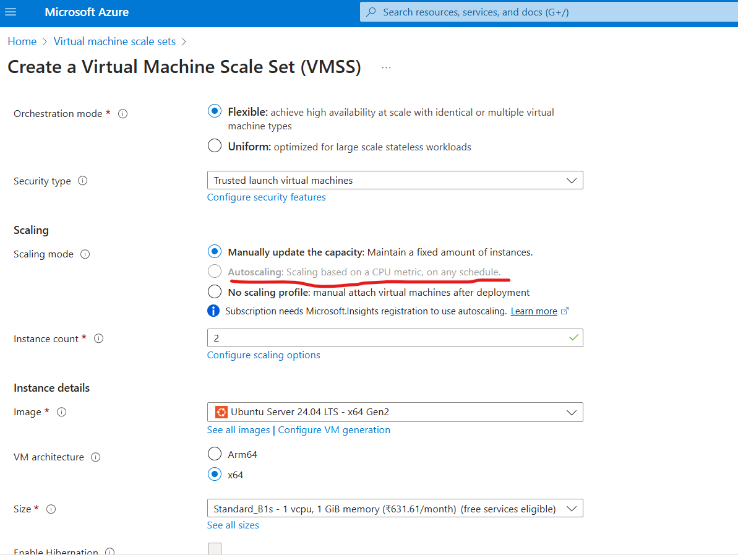Open the Size dropdown list

point(395,509)
